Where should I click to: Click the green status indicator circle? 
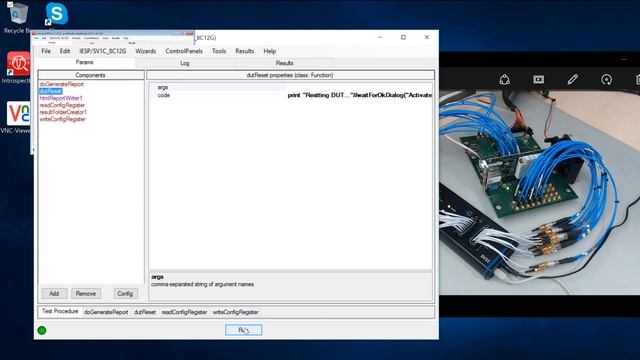42,330
